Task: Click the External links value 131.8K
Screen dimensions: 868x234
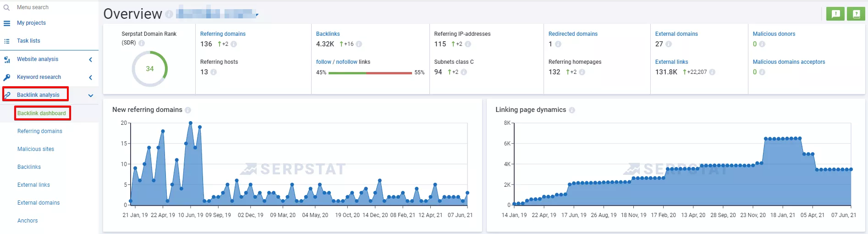Action: pyautogui.click(x=666, y=72)
